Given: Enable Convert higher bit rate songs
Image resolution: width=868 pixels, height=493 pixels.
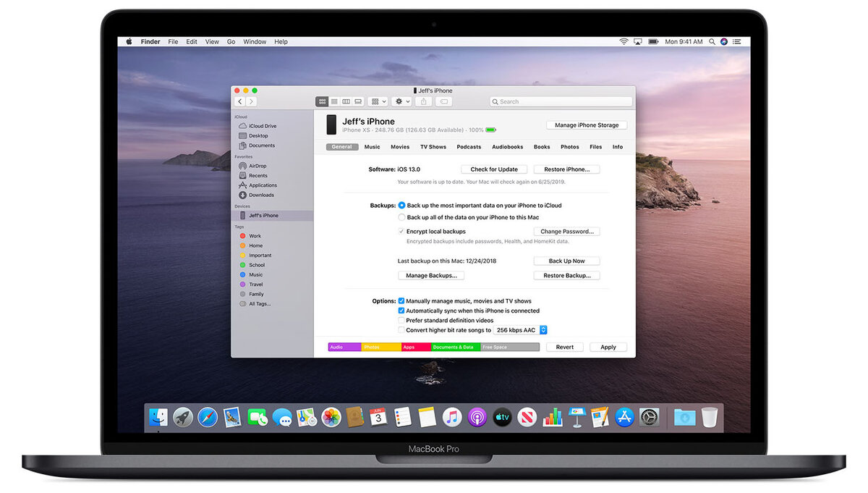Looking at the screenshot, I should (401, 330).
